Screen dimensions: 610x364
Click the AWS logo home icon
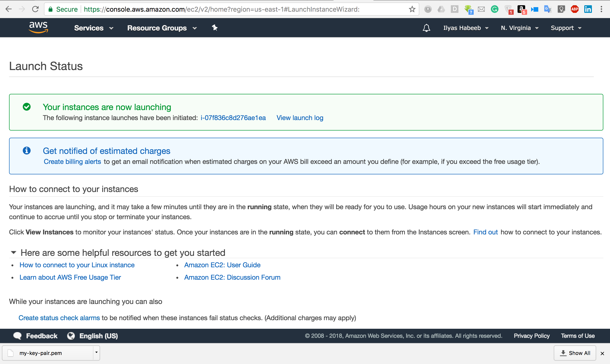(x=38, y=27)
